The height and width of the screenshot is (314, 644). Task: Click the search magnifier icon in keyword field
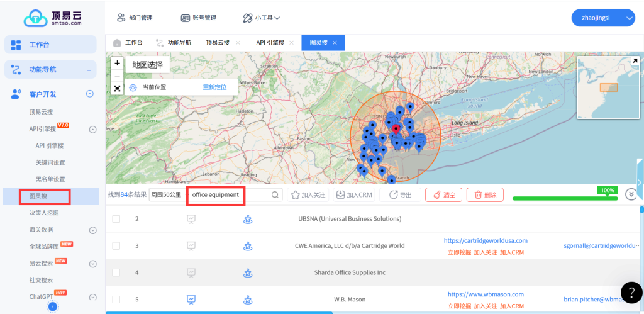(275, 195)
